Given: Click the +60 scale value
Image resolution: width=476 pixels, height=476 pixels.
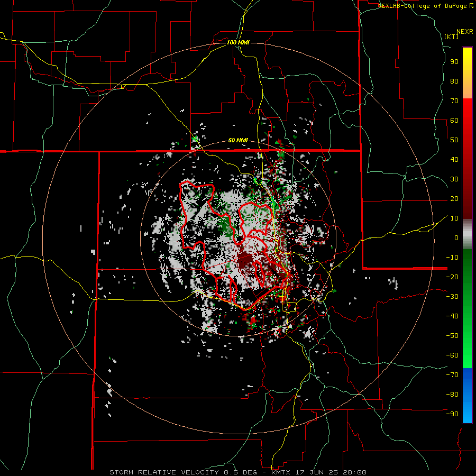Looking at the screenshot, I should coord(454,120).
